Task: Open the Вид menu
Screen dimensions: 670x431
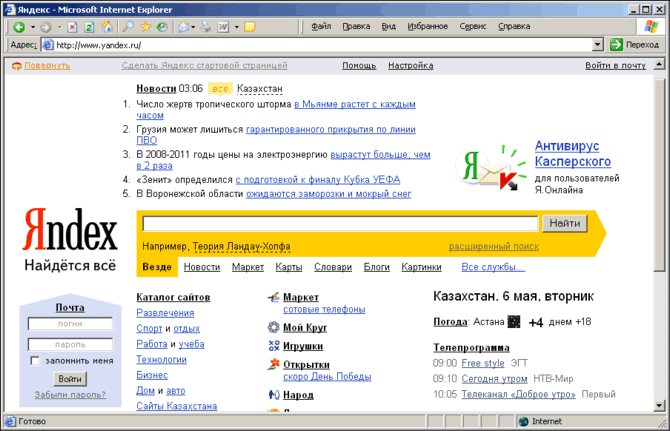Action: (x=388, y=26)
